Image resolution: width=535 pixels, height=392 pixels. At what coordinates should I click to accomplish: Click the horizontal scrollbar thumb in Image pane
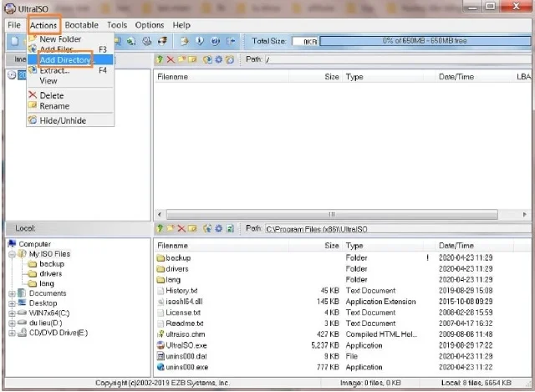pyautogui.click(x=332, y=215)
